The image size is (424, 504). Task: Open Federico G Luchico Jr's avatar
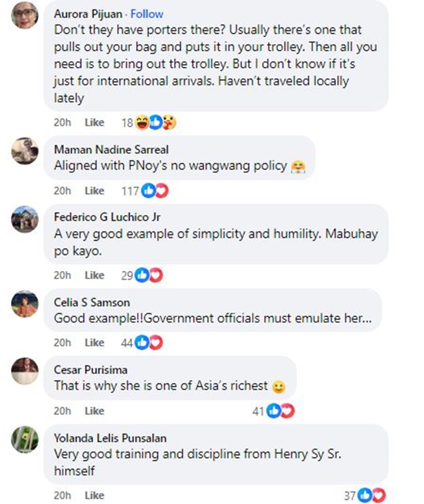click(x=25, y=219)
